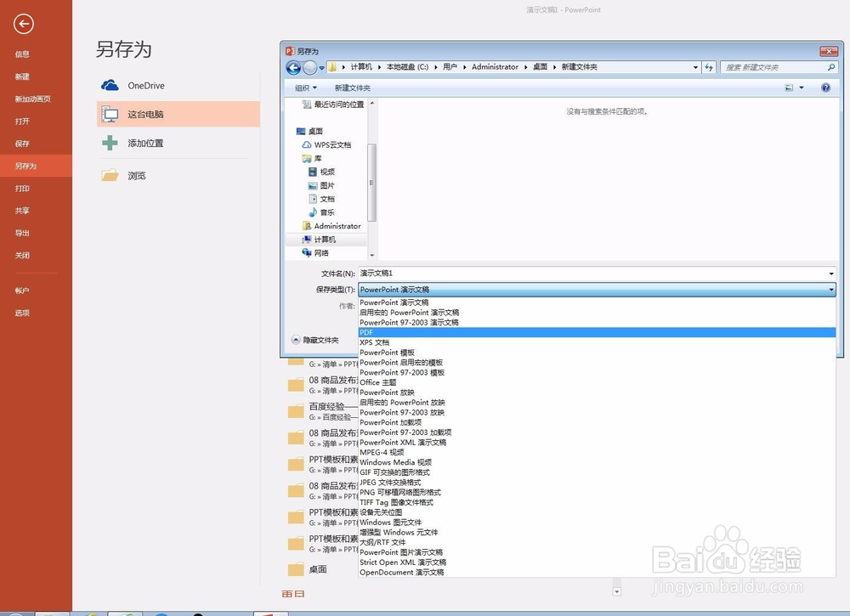Choose PNG 可移植网络图形格式
The height and width of the screenshot is (616, 850).
(597, 493)
